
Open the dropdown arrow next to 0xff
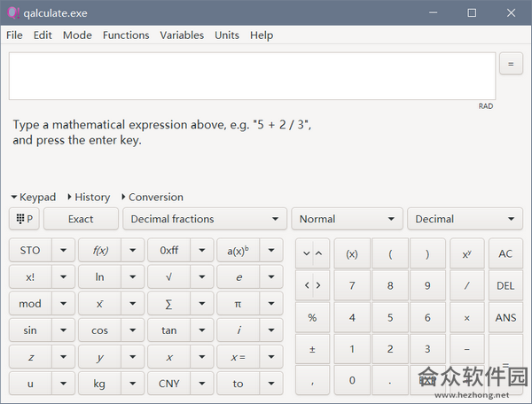(x=202, y=250)
